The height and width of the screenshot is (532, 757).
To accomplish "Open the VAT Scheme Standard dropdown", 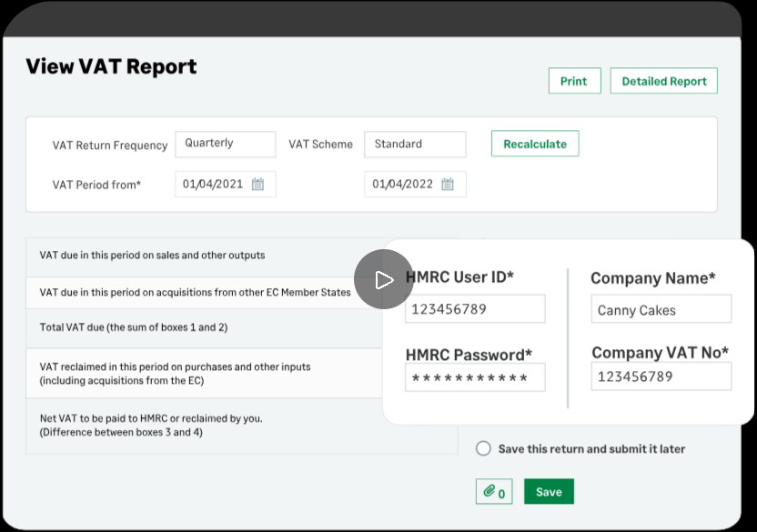I will point(415,144).
